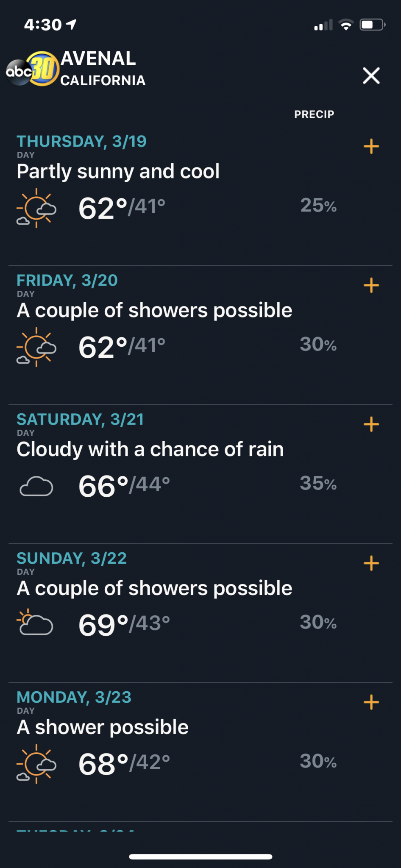Screen dimensions: 401x868
Task: Tap the home indicator bar
Action: pos(200,857)
